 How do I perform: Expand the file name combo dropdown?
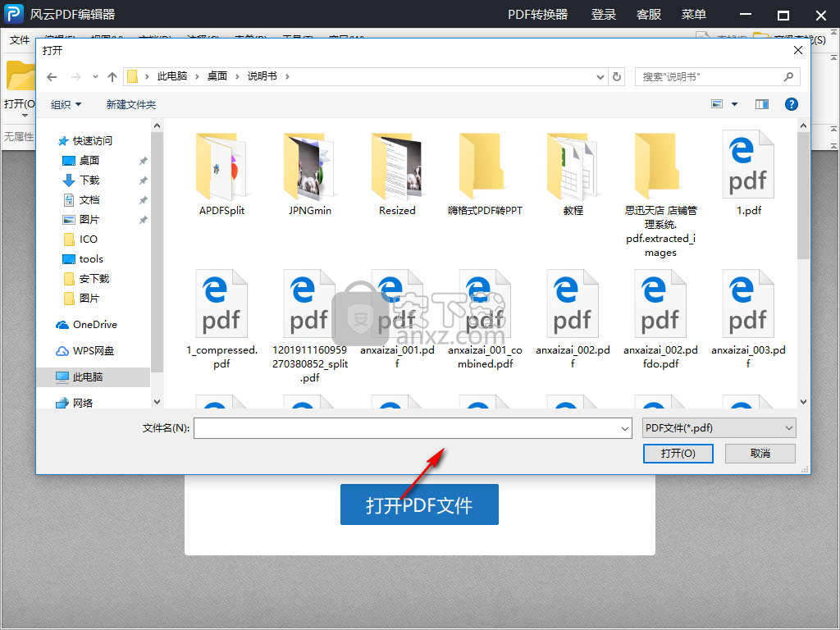coord(624,428)
